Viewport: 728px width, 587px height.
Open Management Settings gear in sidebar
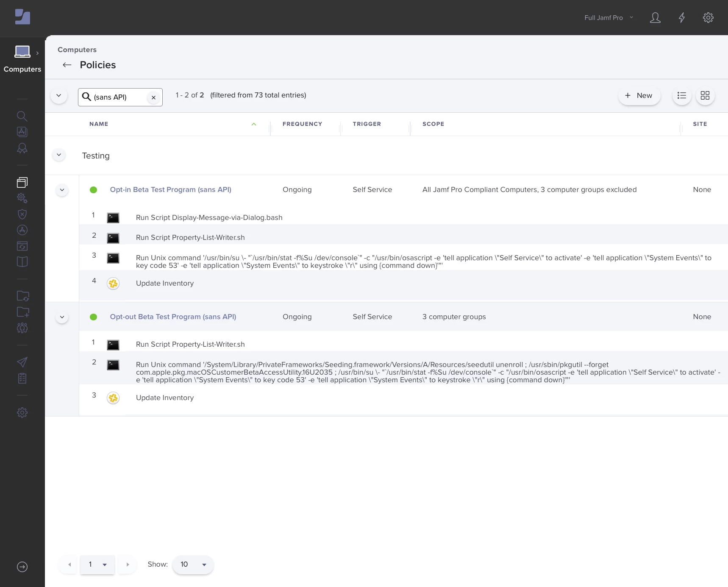[x=22, y=412]
